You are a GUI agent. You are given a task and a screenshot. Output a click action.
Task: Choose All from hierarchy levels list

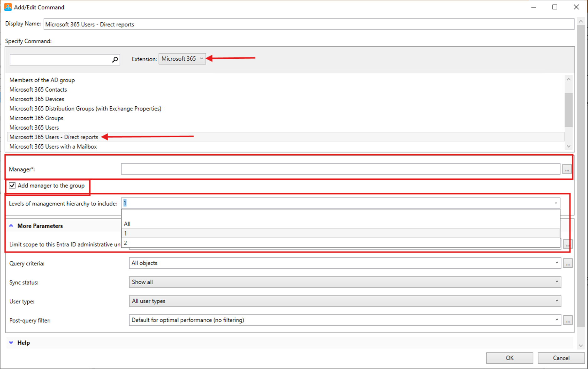(x=127, y=224)
